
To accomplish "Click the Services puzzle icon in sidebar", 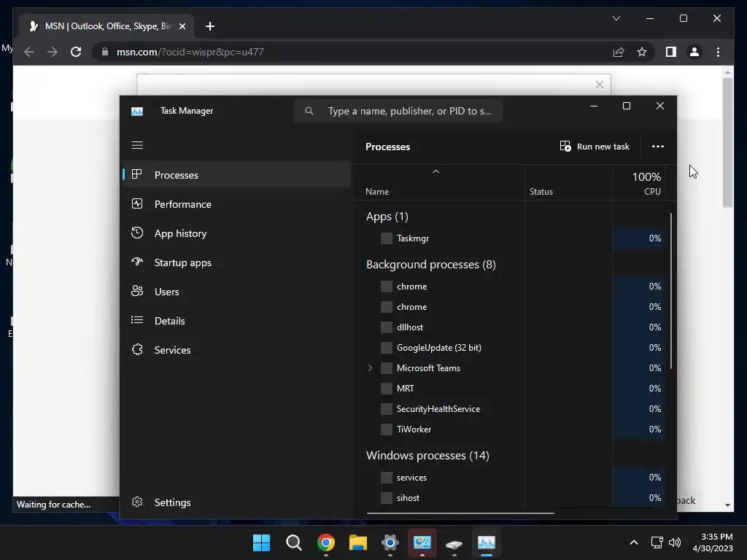I will click(137, 349).
